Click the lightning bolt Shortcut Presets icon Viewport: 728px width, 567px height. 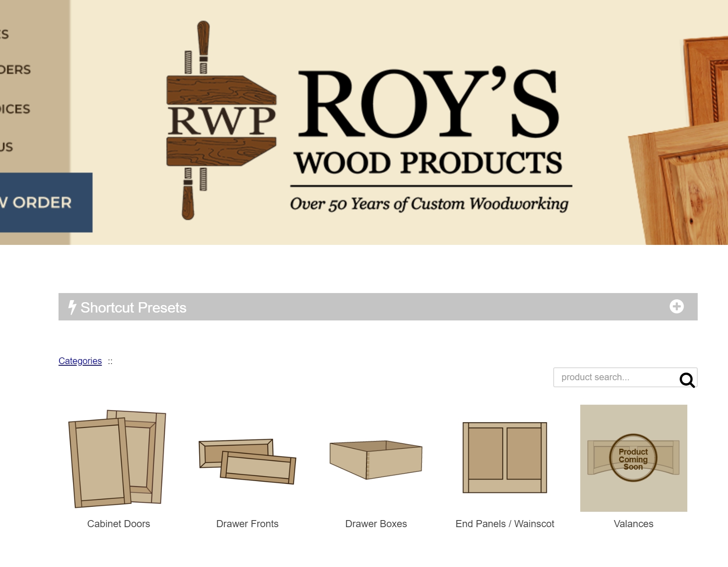click(72, 307)
